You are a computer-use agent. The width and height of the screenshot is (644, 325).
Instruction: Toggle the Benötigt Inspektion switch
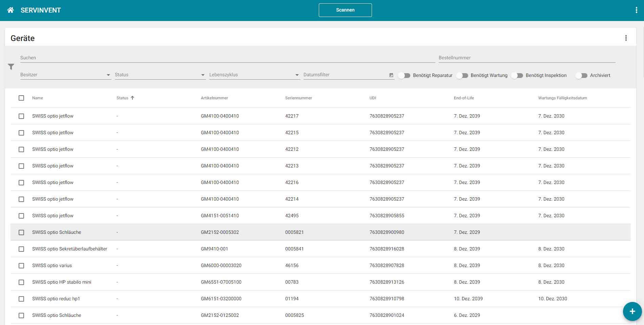[517, 76]
